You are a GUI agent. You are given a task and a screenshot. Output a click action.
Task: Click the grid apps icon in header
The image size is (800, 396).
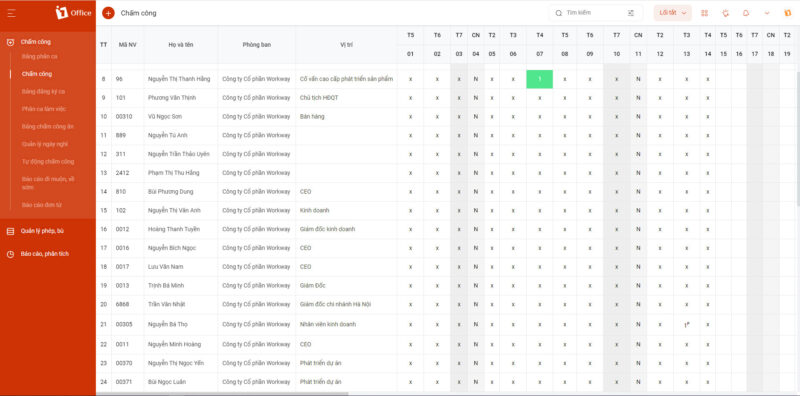click(x=705, y=13)
